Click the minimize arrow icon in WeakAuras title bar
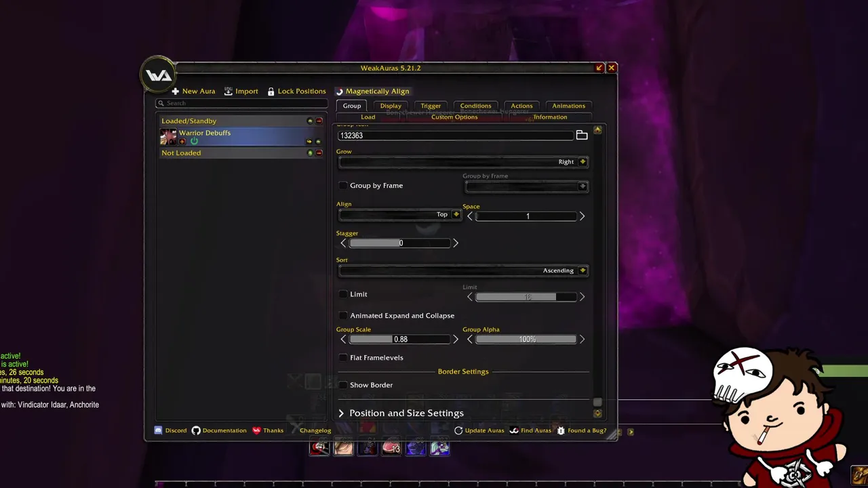868x488 pixels. pos(599,68)
